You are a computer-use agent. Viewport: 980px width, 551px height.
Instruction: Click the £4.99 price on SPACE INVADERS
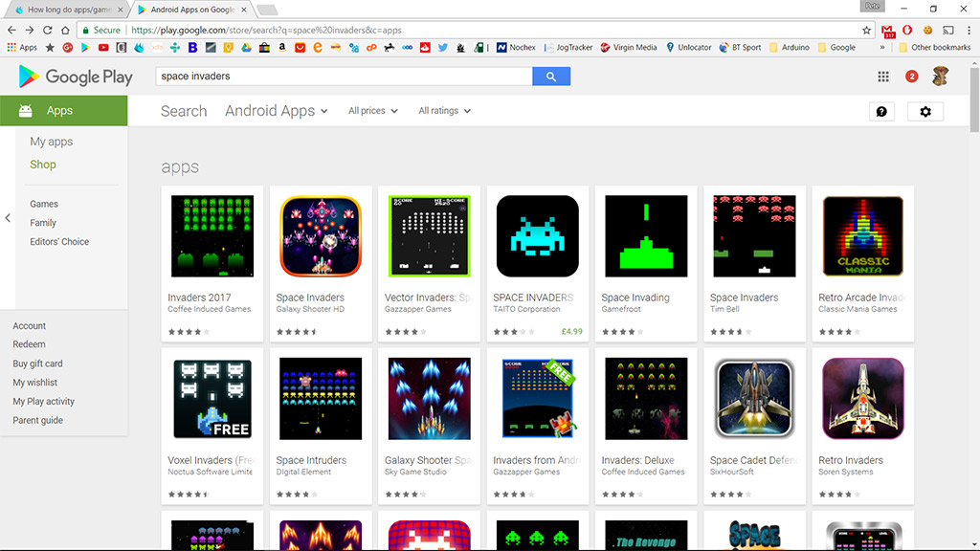(x=571, y=332)
